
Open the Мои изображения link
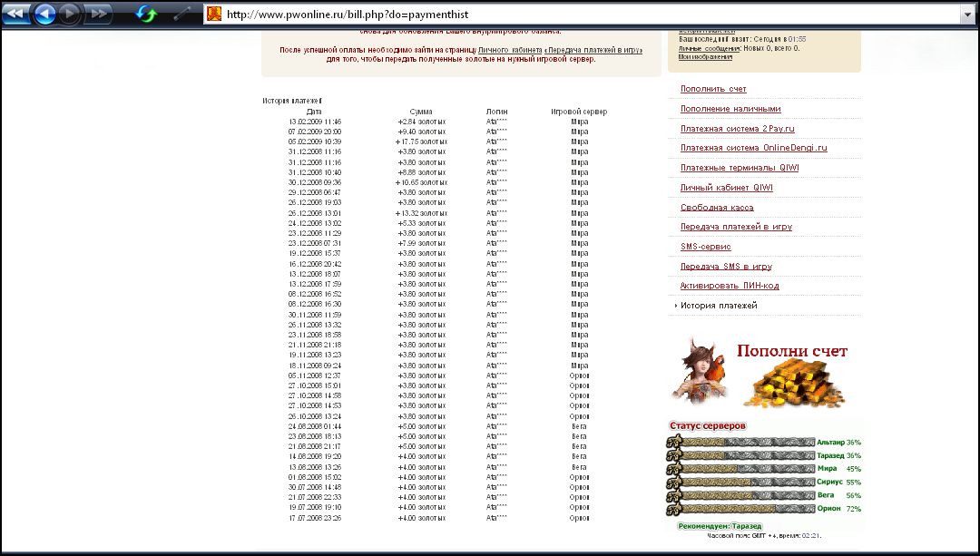coord(705,57)
